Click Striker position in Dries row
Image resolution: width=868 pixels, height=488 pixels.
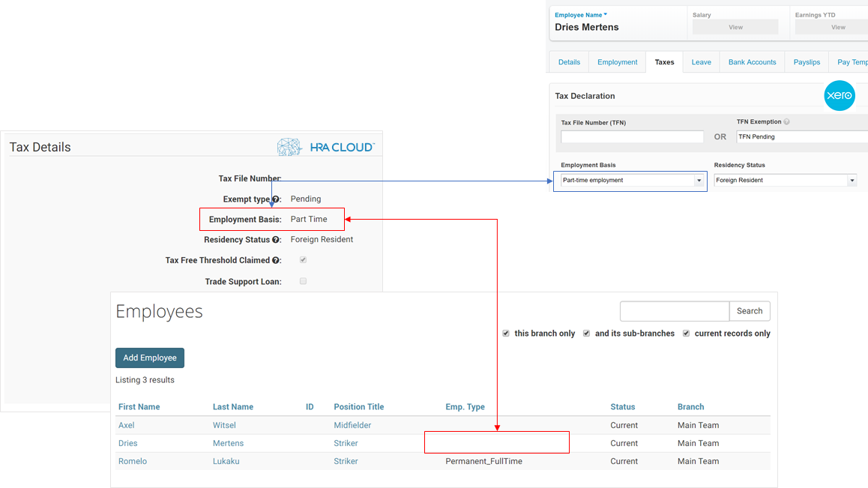tap(346, 443)
